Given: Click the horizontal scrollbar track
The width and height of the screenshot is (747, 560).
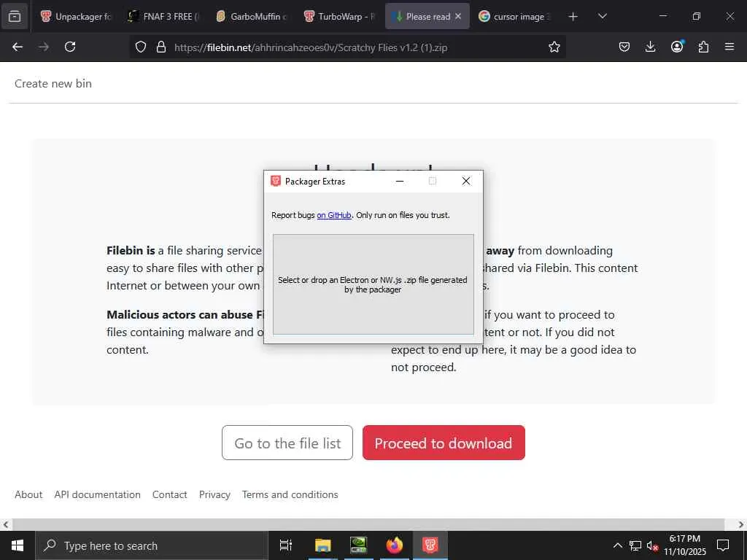Looking at the screenshot, I should point(373,524).
